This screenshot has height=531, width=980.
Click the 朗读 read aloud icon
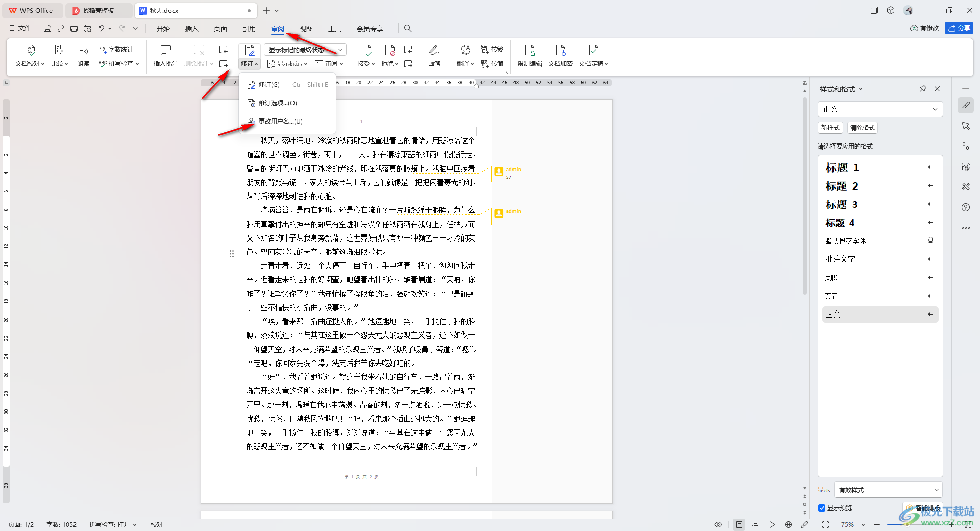point(83,50)
